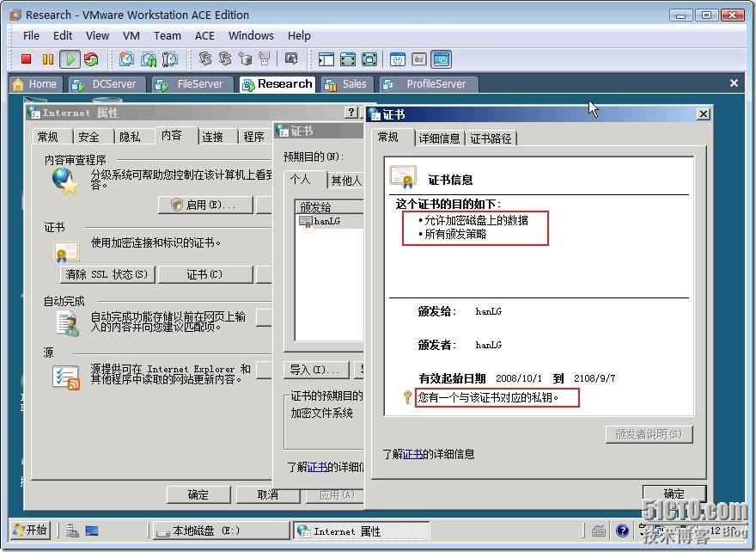This screenshot has width=756, height=552.
Task: Click 确定 in the front 证书 dialog
Action: click(674, 494)
